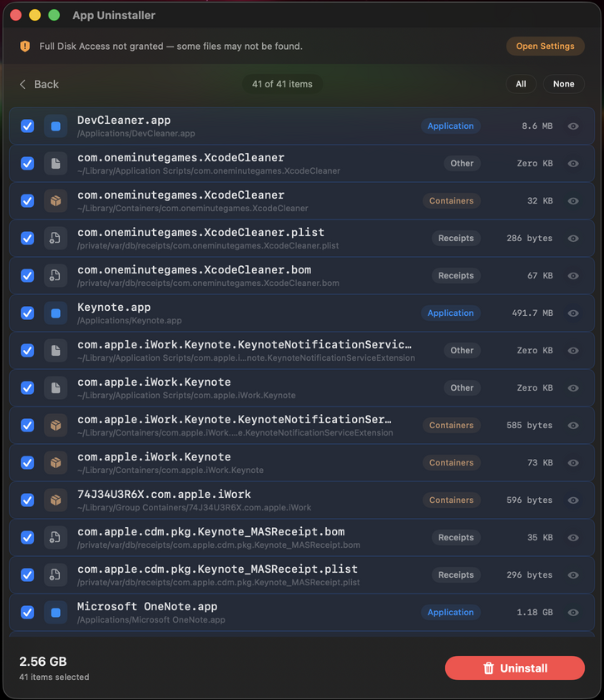Click the Full Disk Access warning shield icon
604x700 pixels.
pos(25,46)
